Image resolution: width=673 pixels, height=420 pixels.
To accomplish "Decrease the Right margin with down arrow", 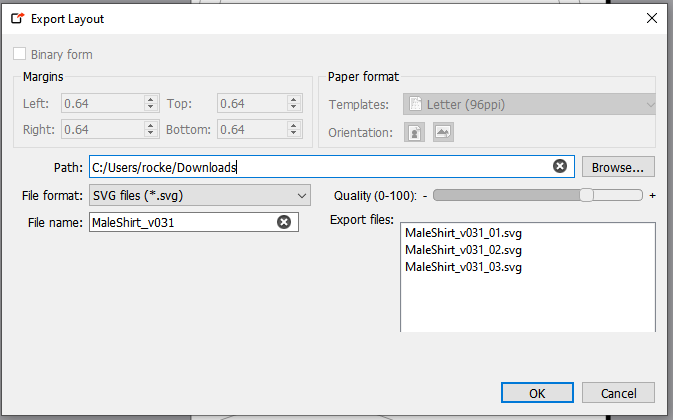I will [150, 133].
